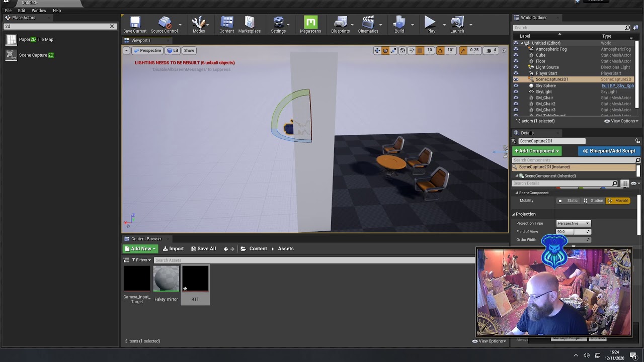Open the scale snap 0.25 dropdown
The height and width of the screenshot is (362, 644).
pos(474,50)
